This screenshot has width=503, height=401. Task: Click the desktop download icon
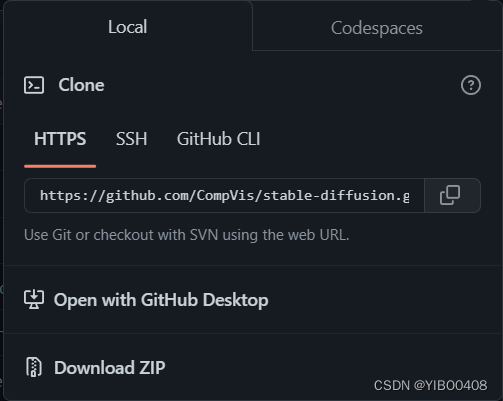34,299
